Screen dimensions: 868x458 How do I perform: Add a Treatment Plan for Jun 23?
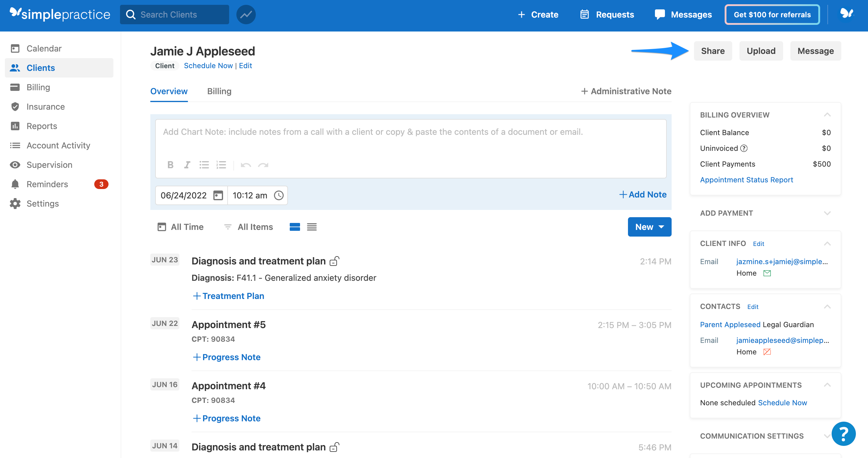(229, 296)
